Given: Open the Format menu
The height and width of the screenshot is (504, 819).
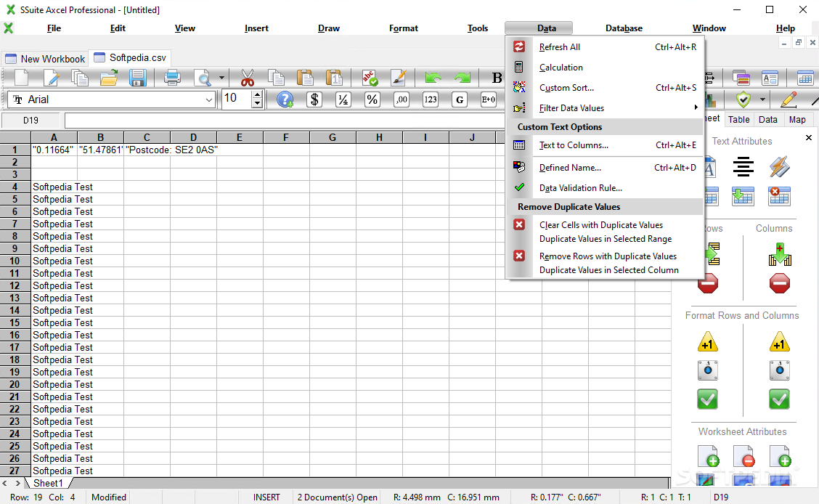Looking at the screenshot, I should (x=403, y=28).
